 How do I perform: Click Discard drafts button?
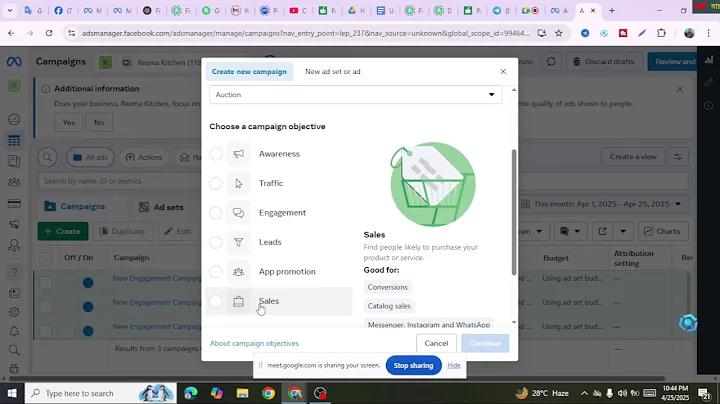pyautogui.click(x=603, y=62)
